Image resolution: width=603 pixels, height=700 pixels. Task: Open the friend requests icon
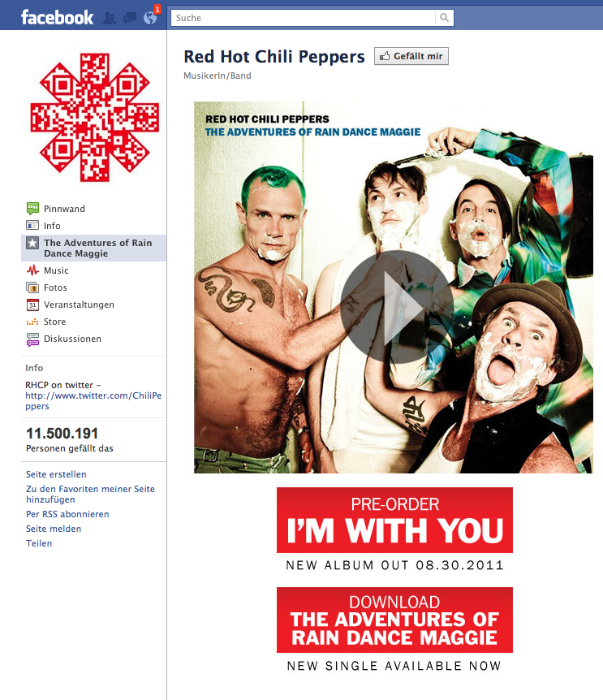(x=110, y=19)
